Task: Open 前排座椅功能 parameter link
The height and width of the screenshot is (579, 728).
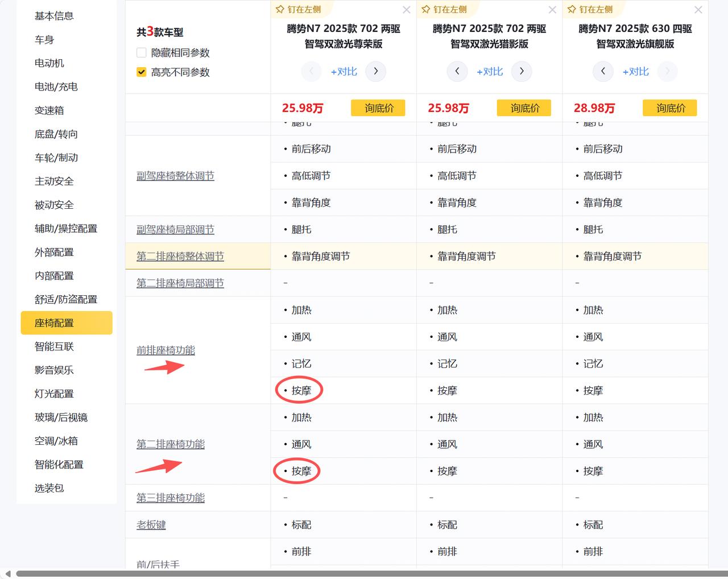Action: pos(166,350)
